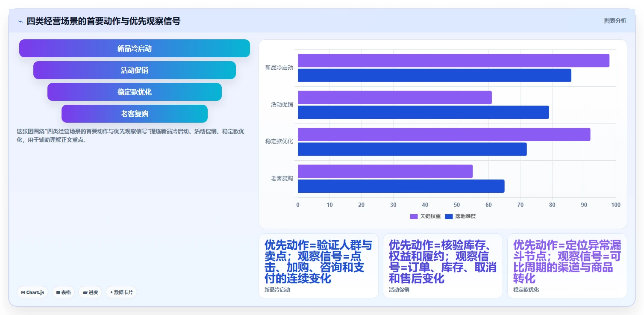
Task: Click the description paragraph starting 这张图围绕
Action: point(130,135)
